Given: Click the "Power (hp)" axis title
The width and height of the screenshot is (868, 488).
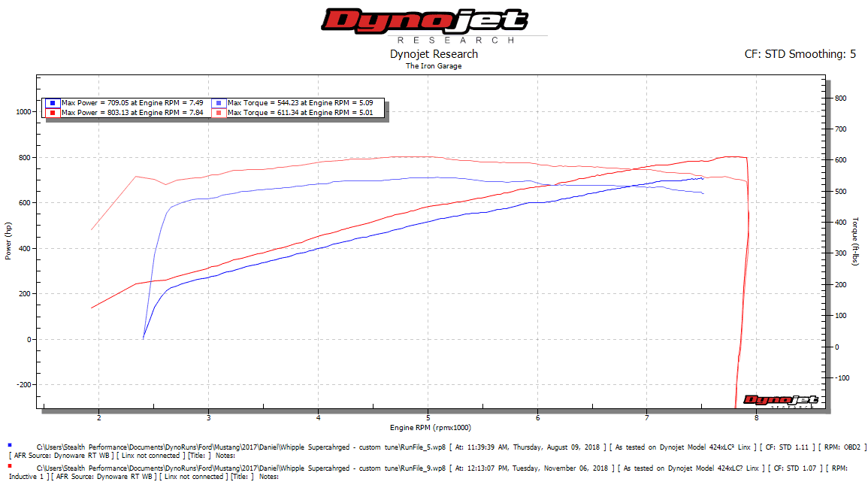Looking at the screenshot, I should pos(8,241).
